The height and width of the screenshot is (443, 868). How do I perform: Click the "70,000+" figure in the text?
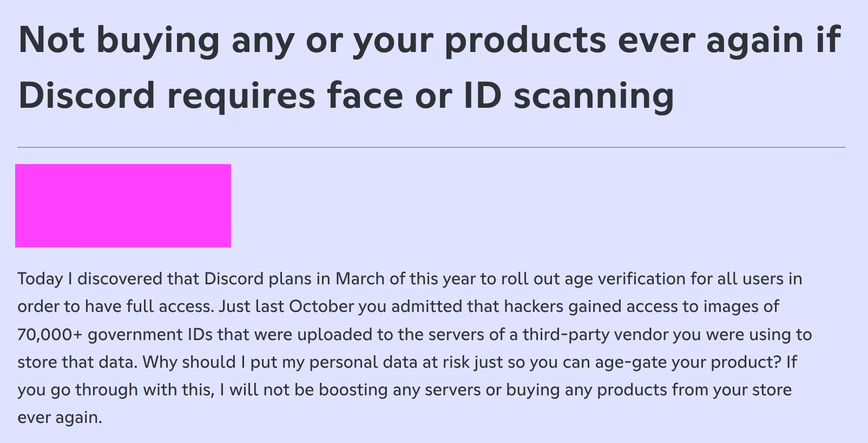point(50,335)
